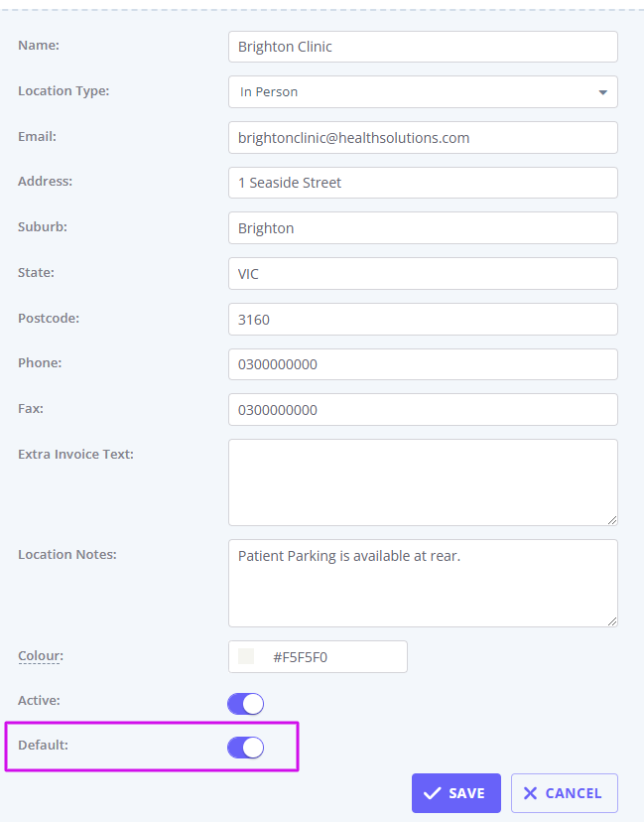Cancel editing the location
The height and width of the screenshot is (822, 644).
tap(565, 793)
